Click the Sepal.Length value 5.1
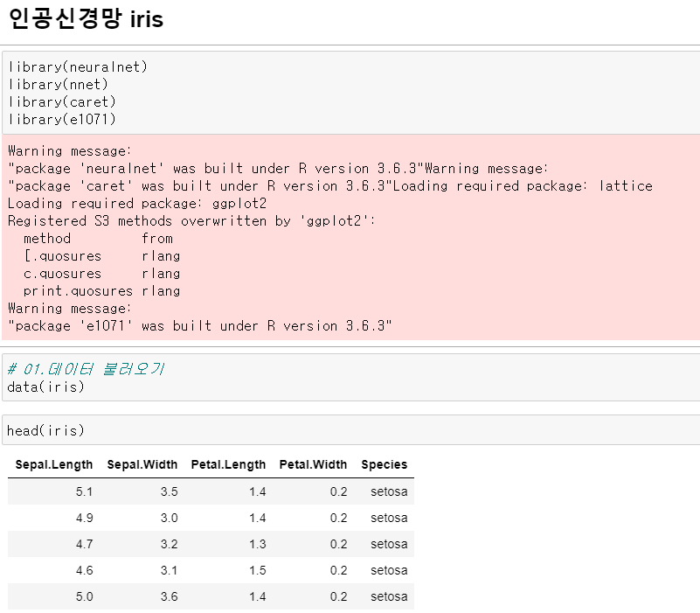Image resolution: width=700 pixels, height=613 pixels. click(x=84, y=492)
